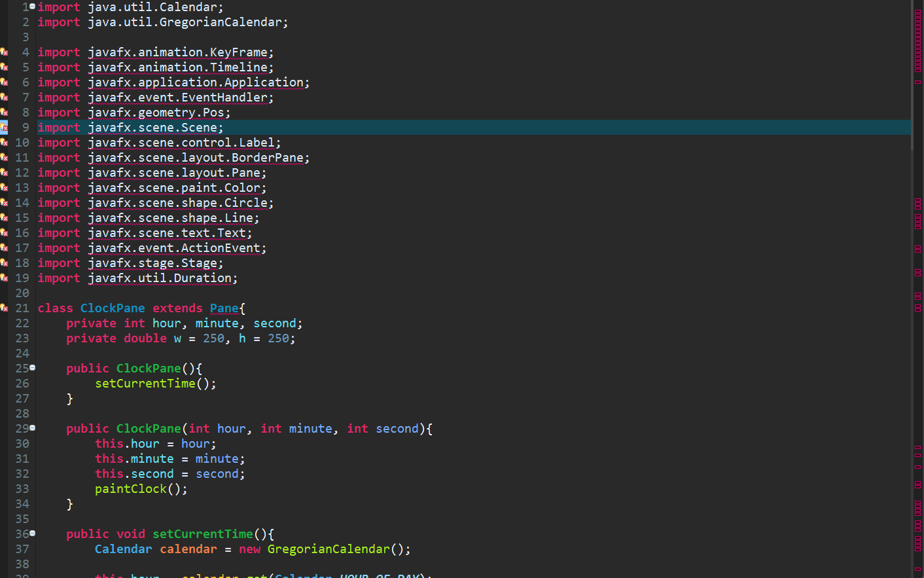Click javafx.scene.shape.Line import path
The width and height of the screenshot is (924, 578).
170,218
